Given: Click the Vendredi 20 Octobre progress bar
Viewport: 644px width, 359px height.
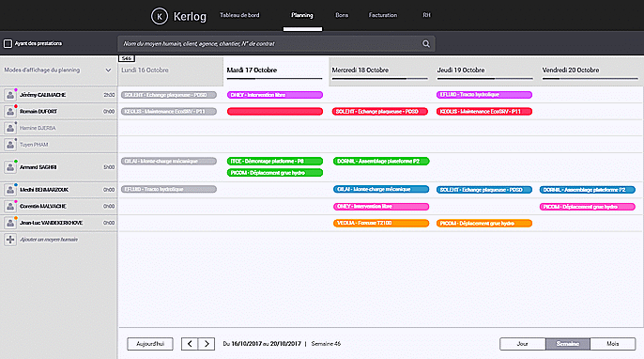Looking at the screenshot, I should (590, 78).
